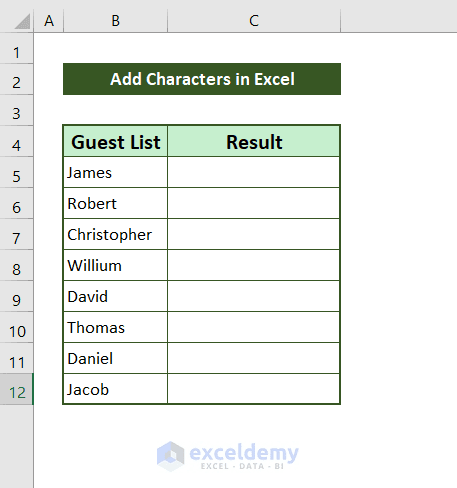Click the cell containing James

(115, 172)
